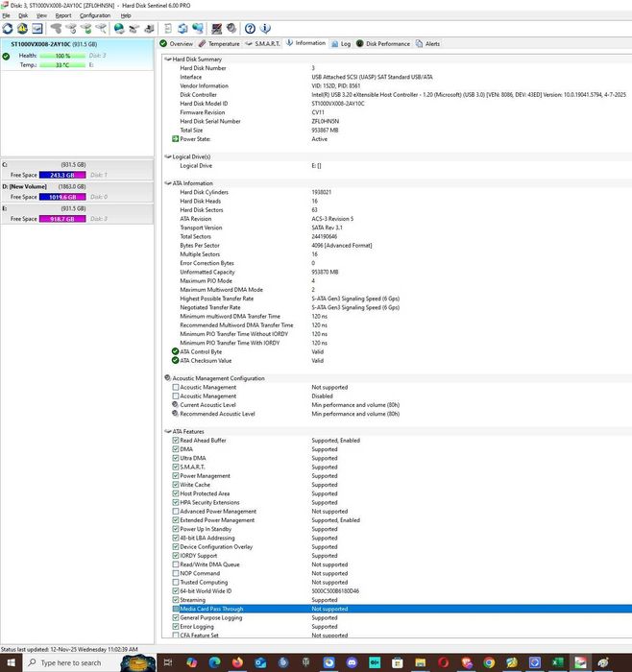The height and width of the screenshot is (672, 632).
Task: Open the View menu
Action: 41,15
